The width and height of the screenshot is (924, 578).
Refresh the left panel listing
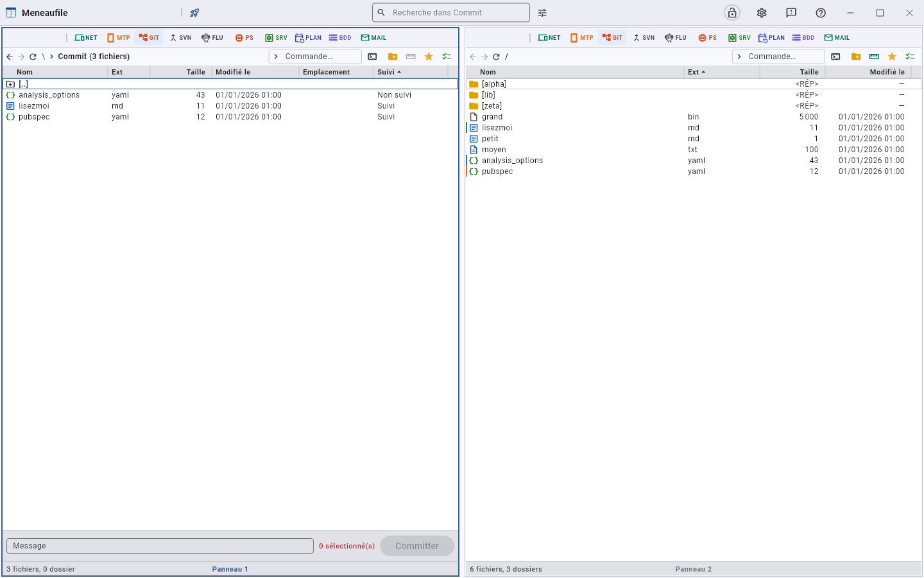click(33, 57)
